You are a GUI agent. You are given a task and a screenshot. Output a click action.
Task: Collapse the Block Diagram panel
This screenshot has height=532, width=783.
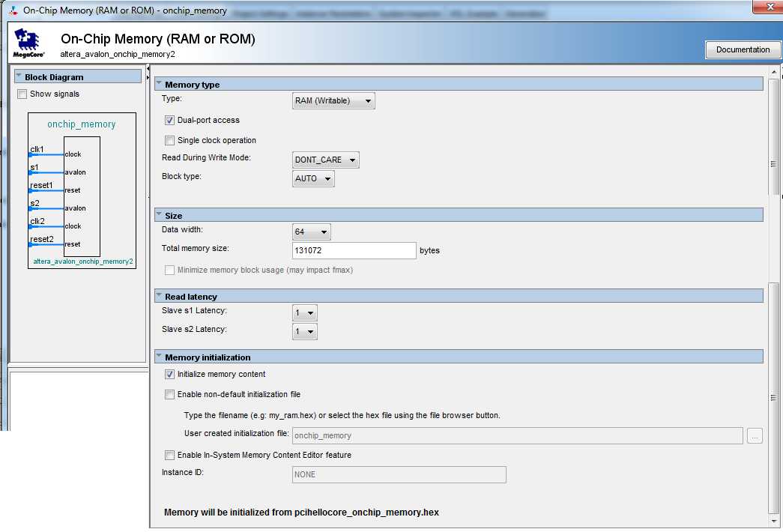click(19, 76)
